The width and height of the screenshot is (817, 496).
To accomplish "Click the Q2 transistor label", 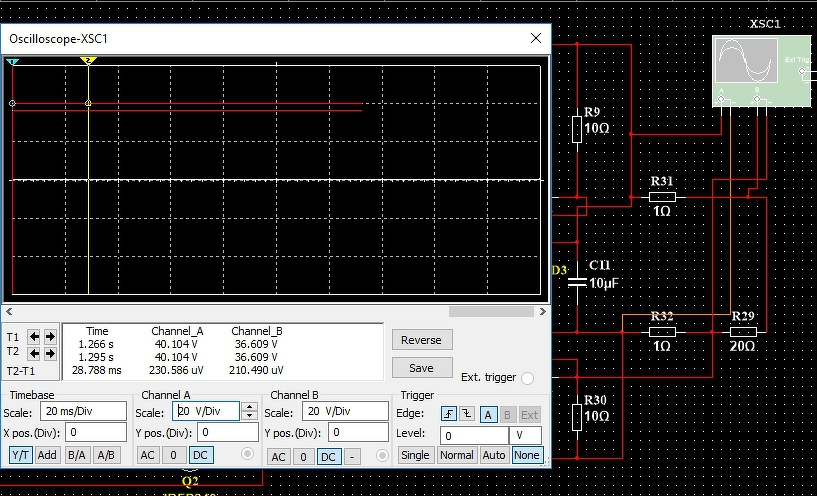I will [190, 480].
